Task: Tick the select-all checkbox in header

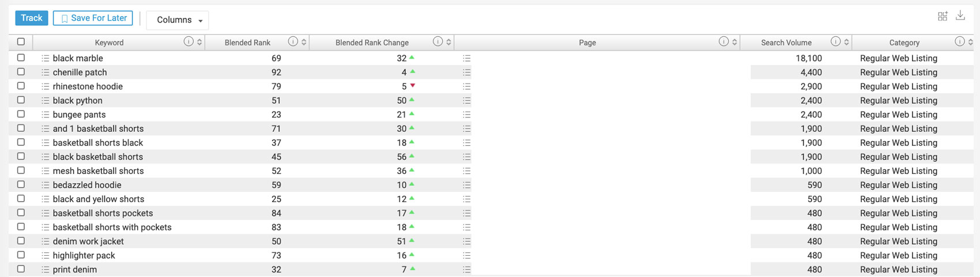Action: click(21, 41)
